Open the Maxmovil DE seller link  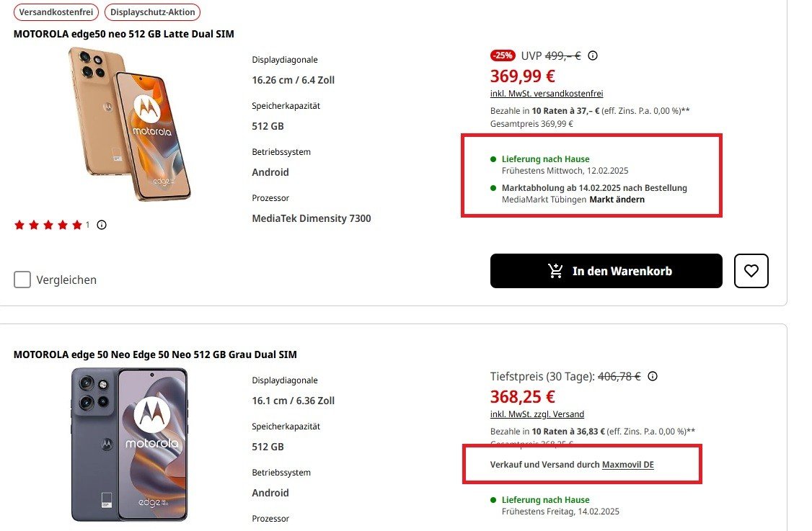click(627, 465)
